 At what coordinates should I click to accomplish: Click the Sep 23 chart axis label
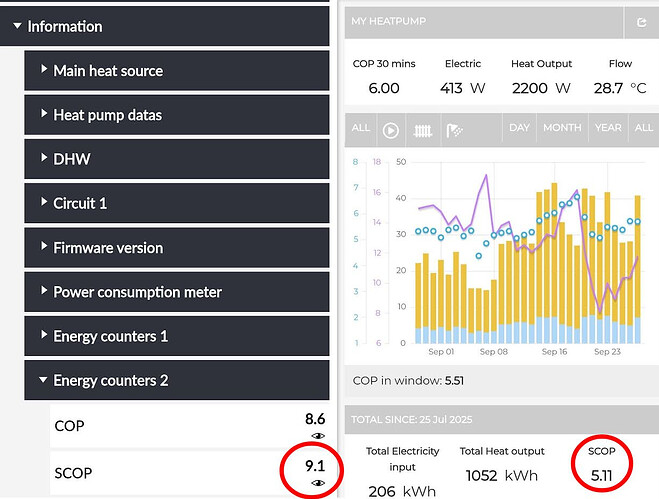pyautogui.click(x=607, y=351)
